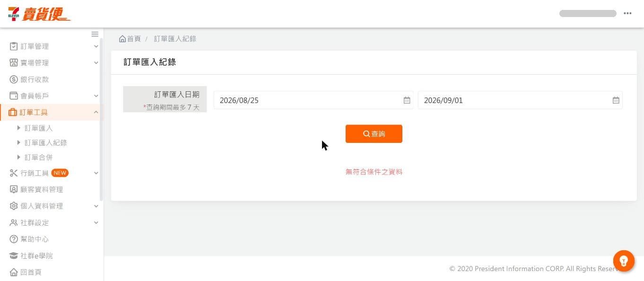Click the 訂單匯入紀錄 breadcrumb text
This screenshot has height=281, width=644.
pyautogui.click(x=175, y=39)
